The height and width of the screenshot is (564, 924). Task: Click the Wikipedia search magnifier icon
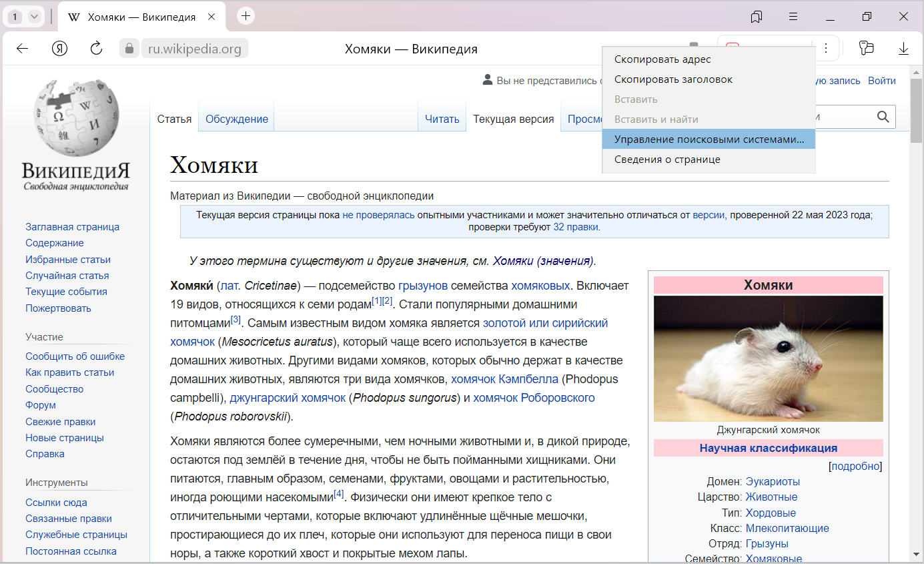(x=883, y=117)
